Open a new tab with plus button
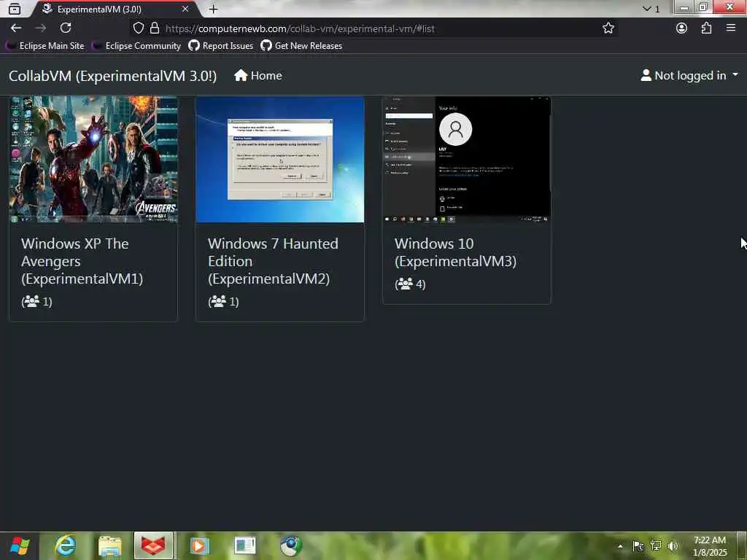 tap(214, 9)
